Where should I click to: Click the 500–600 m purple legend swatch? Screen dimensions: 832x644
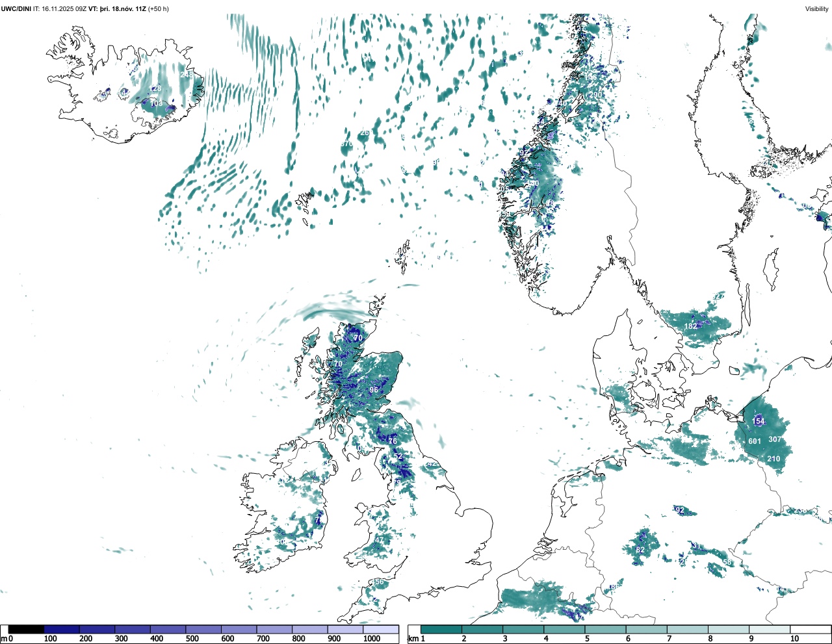click(x=203, y=629)
